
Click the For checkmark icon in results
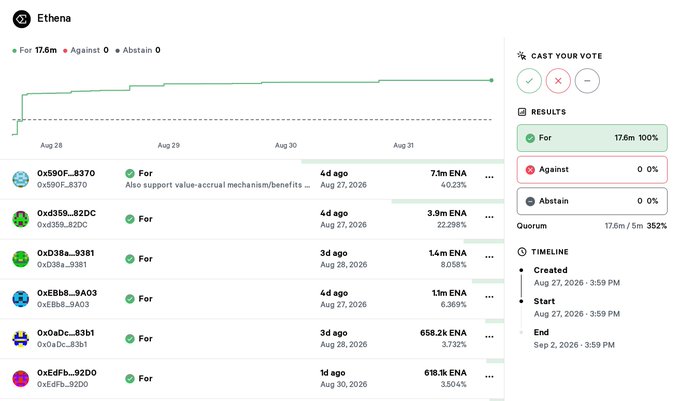click(530, 138)
